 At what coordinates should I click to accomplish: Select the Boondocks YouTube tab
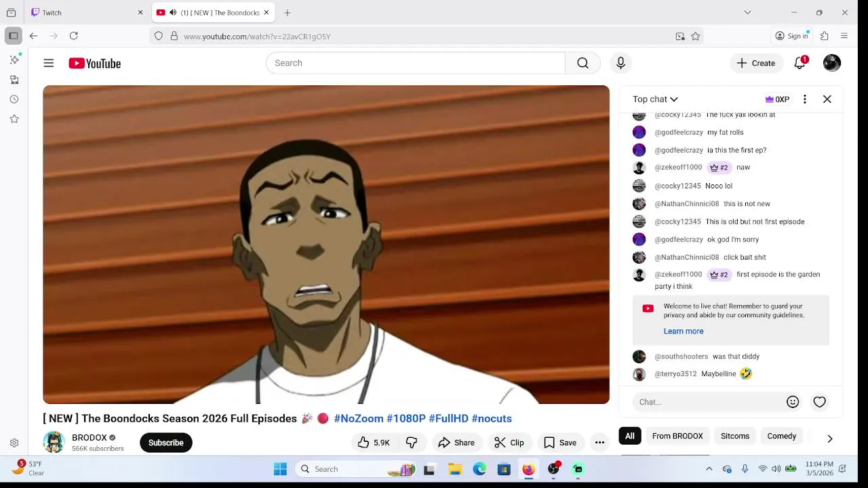pos(212,12)
